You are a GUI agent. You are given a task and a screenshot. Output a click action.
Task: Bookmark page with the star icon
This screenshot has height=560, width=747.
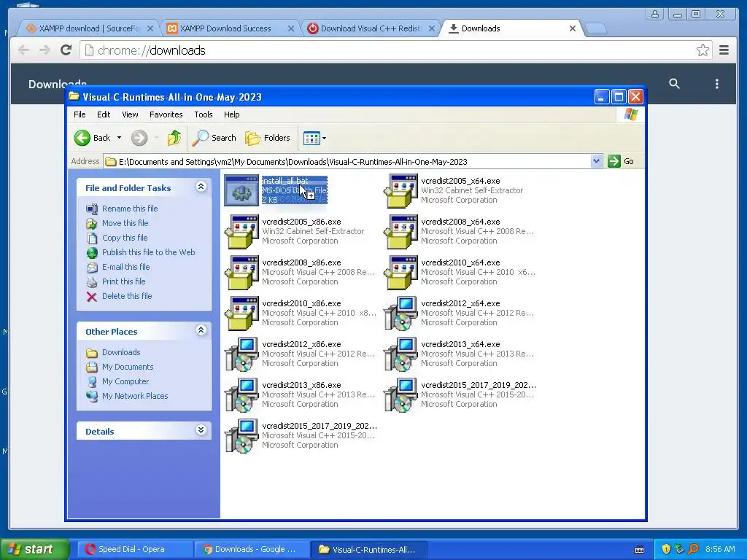pos(703,50)
